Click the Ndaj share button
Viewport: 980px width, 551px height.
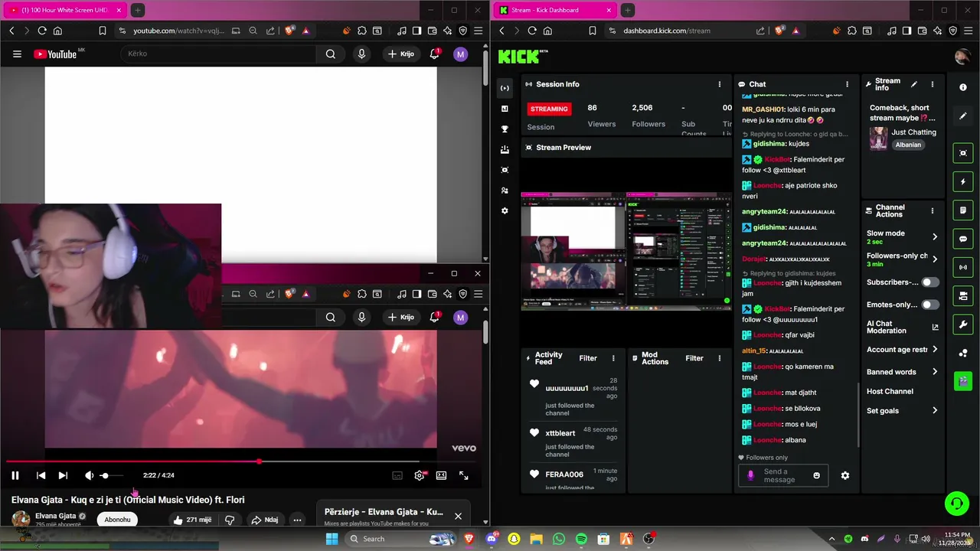coord(264,520)
